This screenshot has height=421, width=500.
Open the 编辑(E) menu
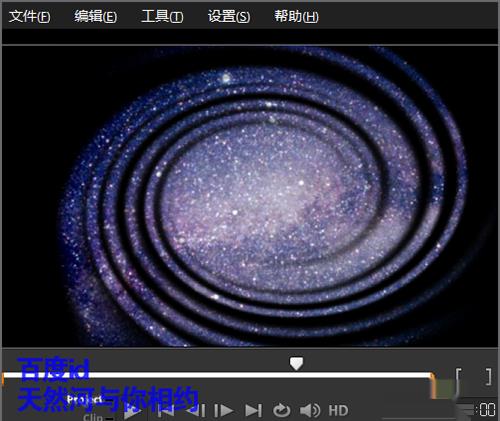pos(95,16)
